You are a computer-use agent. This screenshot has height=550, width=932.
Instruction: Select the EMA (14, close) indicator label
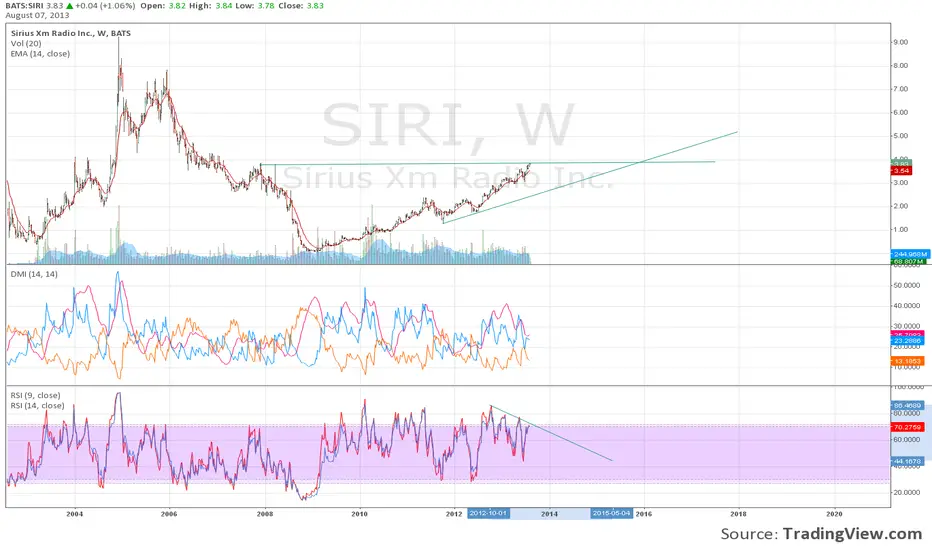40,54
